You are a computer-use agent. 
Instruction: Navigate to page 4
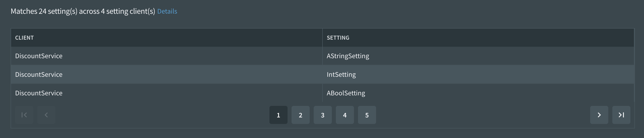[345, 115]
